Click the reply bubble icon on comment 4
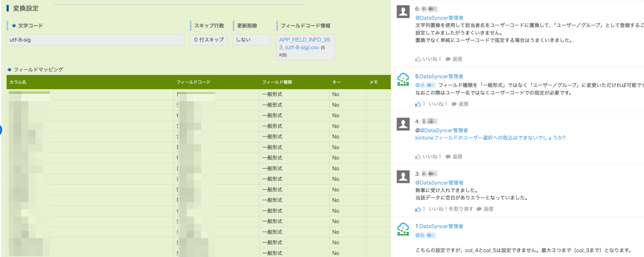 448,157
